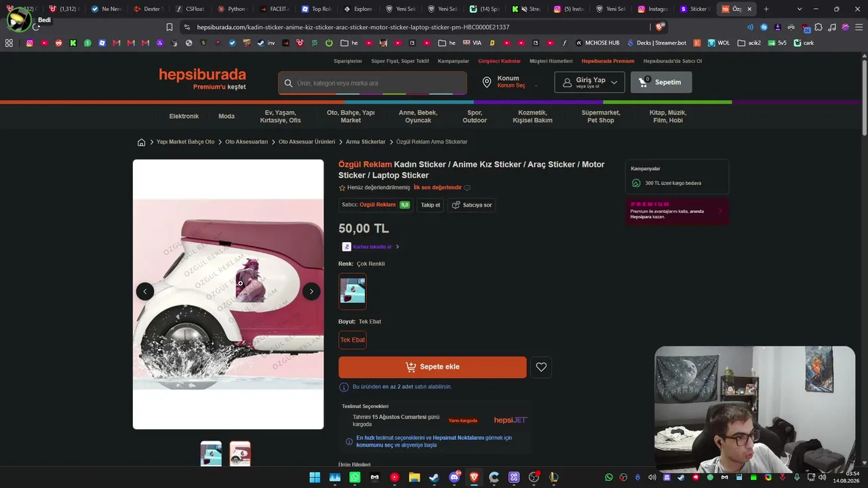Add product with Sepete ekle button
Viewport: 868px width, 488px height.
[x=433, y=367]
